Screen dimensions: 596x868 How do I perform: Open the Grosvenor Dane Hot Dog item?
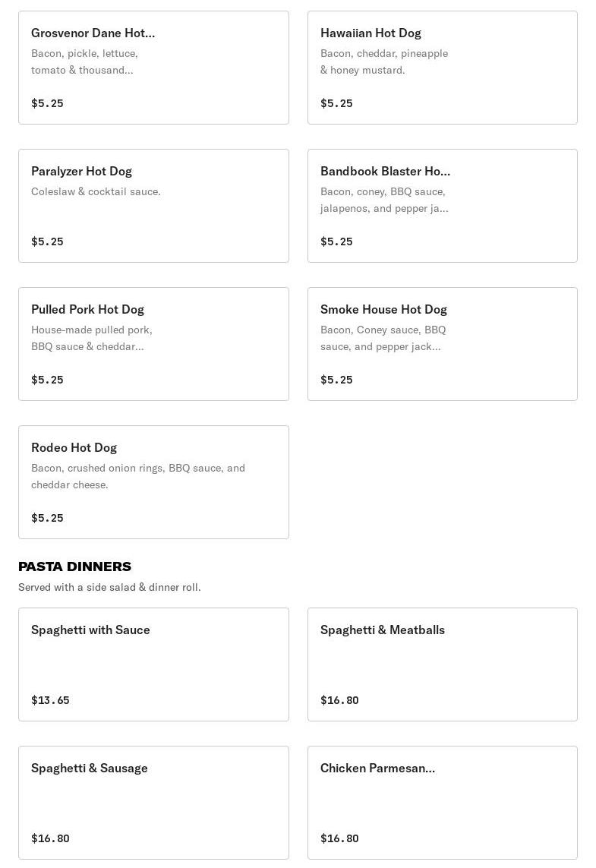[153, 68]
